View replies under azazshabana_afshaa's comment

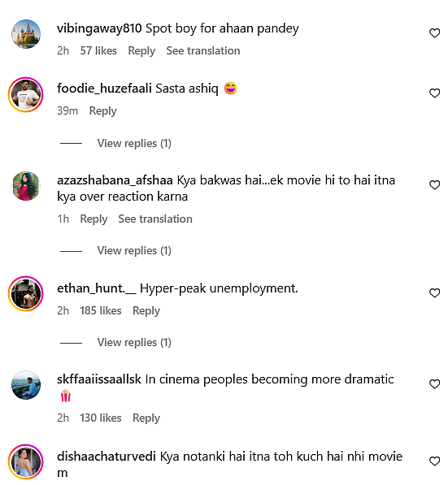134,250
